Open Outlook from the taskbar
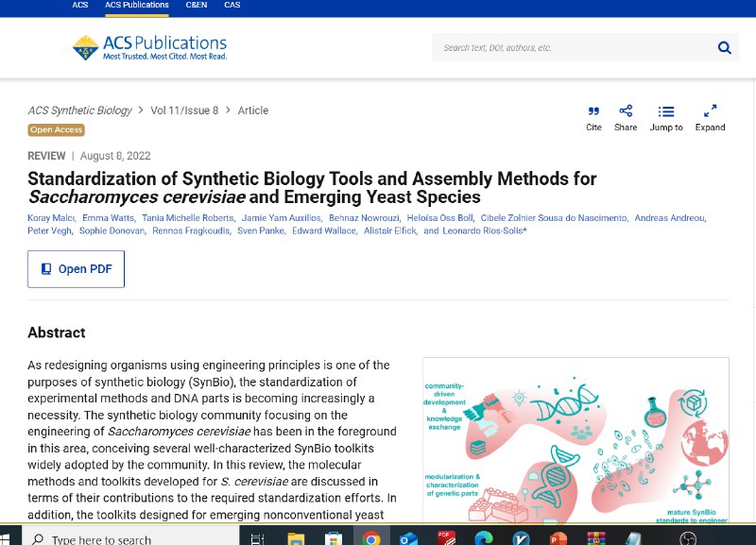This screenshot has height=545, width=756. tap(408, 537)
